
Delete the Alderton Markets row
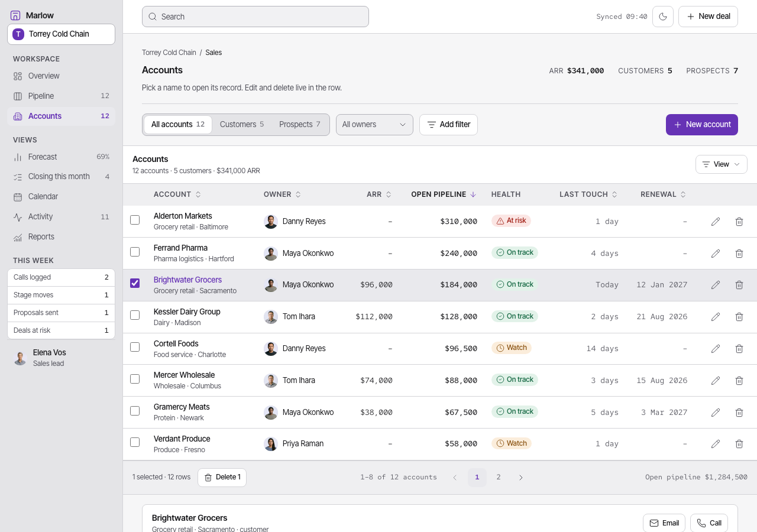(739, 221)
